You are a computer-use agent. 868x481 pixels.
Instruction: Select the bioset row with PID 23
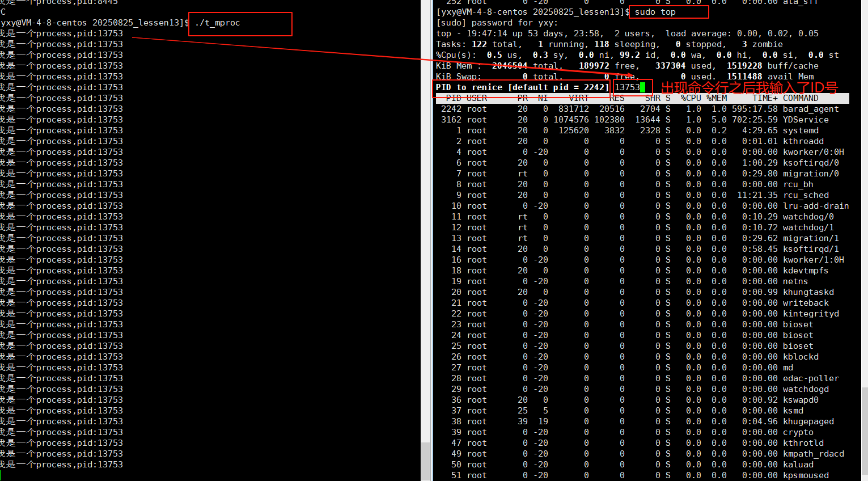642,324
